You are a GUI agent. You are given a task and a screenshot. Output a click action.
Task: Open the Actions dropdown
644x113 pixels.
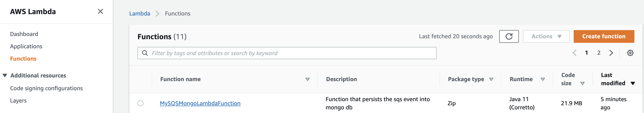pos(546,36)
